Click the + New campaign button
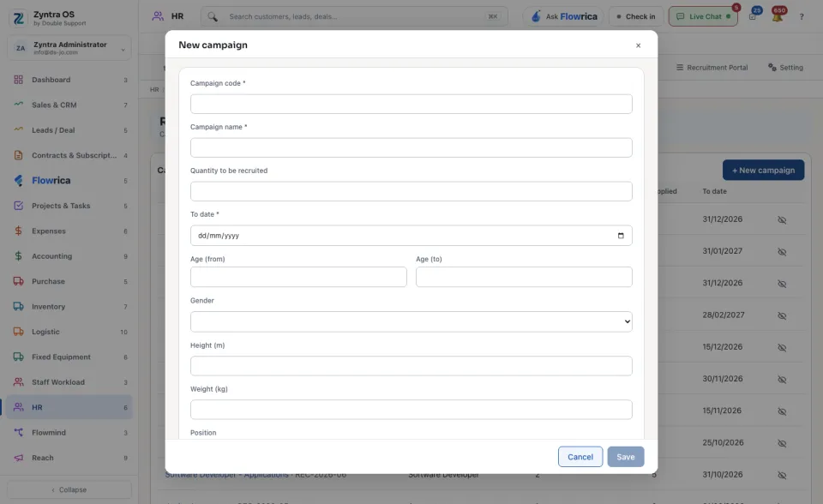The width and height of the screenshot is (823, 504). tap(763, 170)
